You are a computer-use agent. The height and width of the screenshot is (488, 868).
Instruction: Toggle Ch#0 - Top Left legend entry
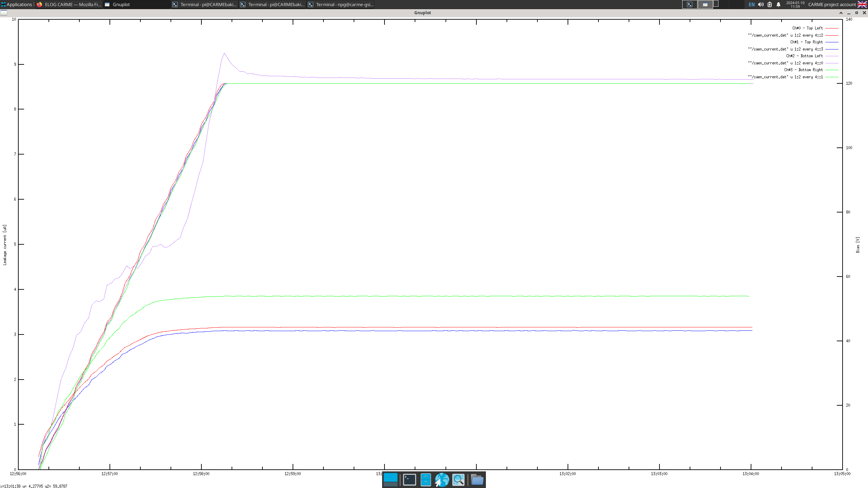(x=807, y=28)
